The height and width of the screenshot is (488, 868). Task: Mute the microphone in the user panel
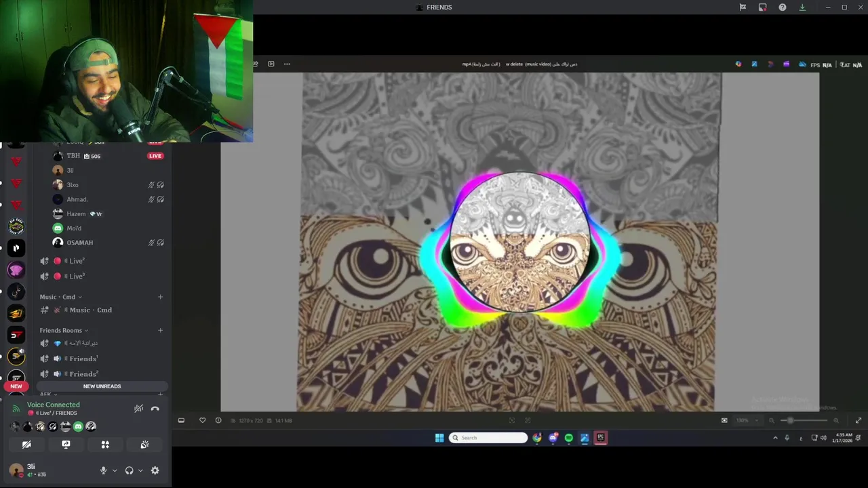tap(103, 470)
